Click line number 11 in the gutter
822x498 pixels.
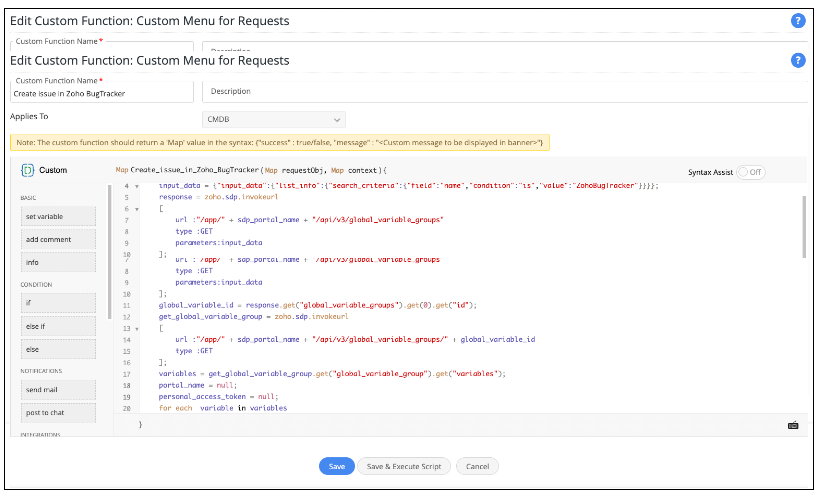click(126, 306)
